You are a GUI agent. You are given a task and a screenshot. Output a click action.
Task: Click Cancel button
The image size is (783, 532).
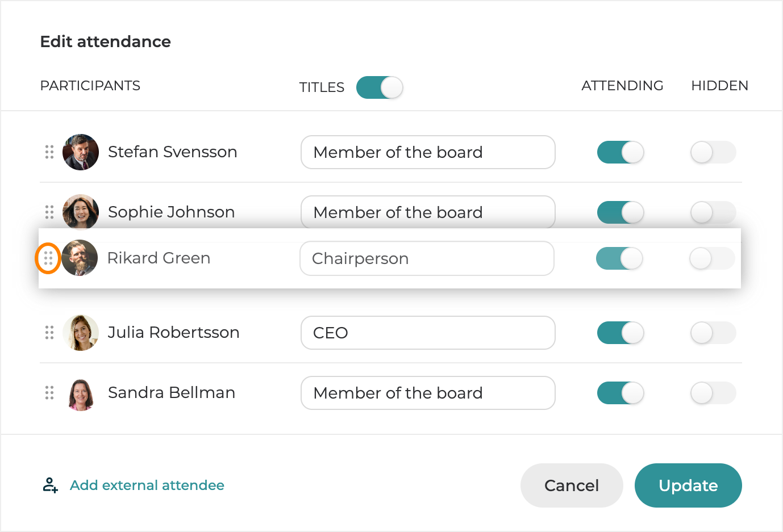572,485
